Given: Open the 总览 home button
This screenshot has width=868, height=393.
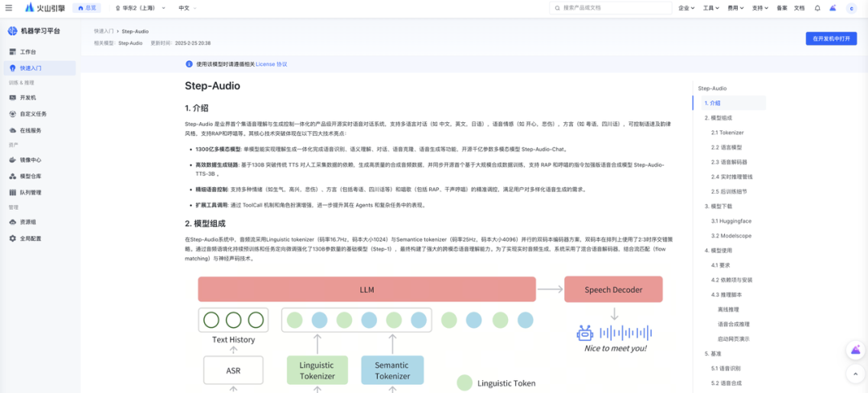Looking at the screenshot, I should tap(88, 8).
